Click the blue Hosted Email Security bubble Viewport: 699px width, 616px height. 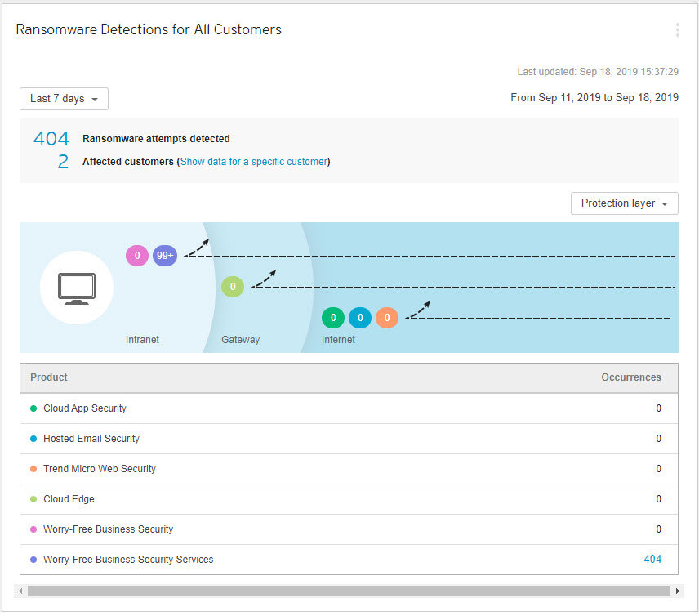pos(360,318)
